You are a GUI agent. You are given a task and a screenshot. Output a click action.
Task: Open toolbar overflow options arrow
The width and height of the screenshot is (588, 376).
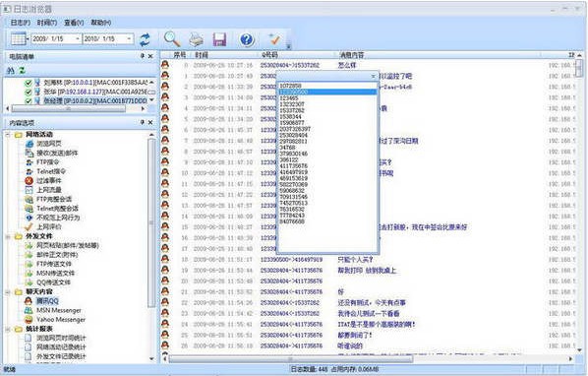coord(289,46)
